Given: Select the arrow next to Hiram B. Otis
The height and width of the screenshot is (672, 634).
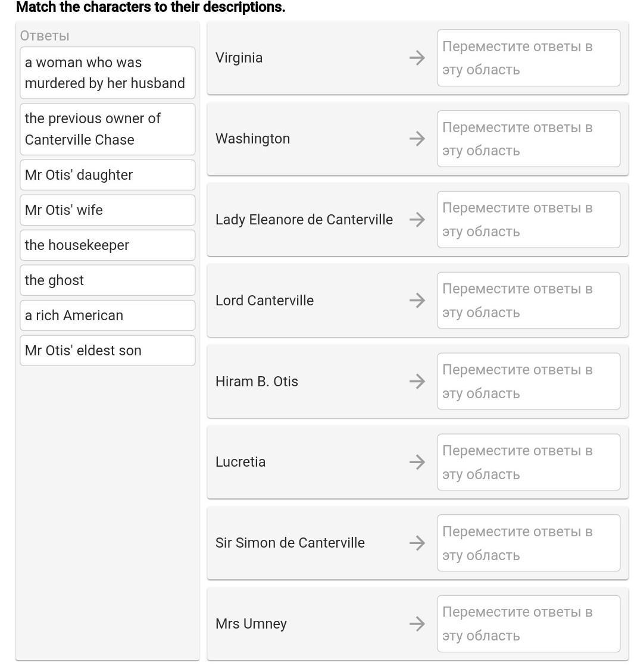Looking at the screenshot, I should point(417,382).
